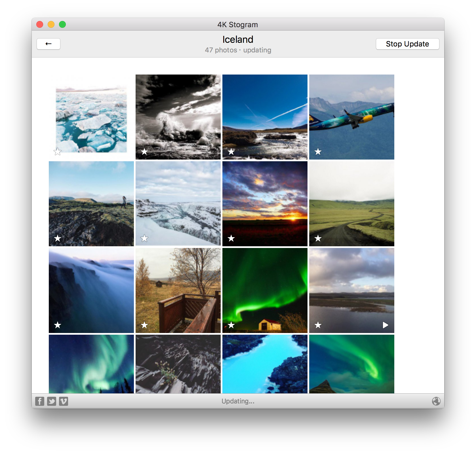This screenshot has width=476, height=454.
Task: Click the Stop Update button
Action: 407,44
